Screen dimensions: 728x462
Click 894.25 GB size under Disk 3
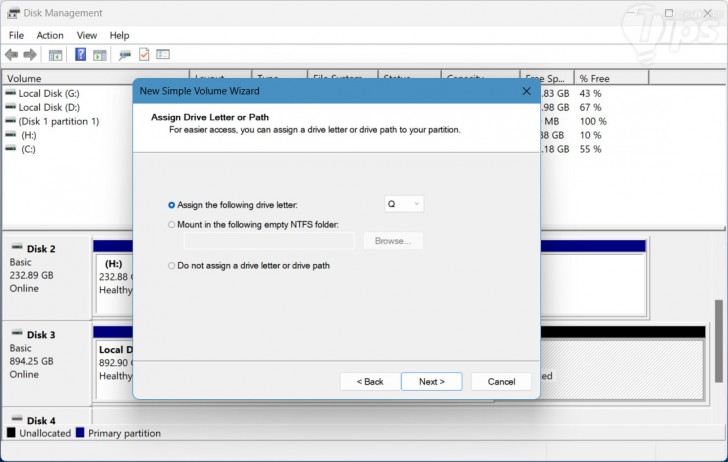tap(32, 361)
